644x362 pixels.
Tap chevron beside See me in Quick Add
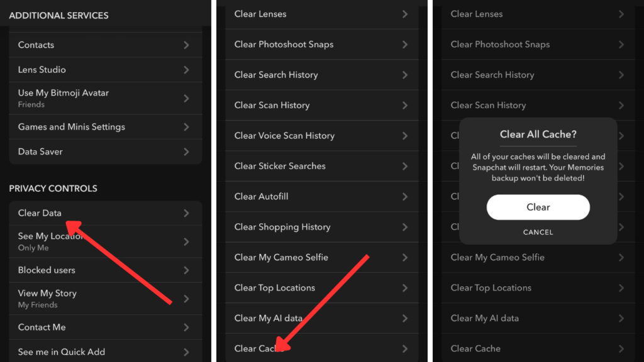[x=186, y=352]
